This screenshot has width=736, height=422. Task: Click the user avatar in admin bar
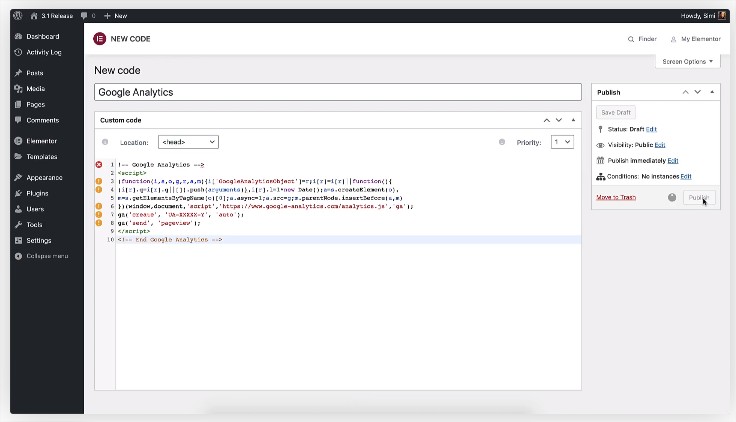click(x=722, y=16)
